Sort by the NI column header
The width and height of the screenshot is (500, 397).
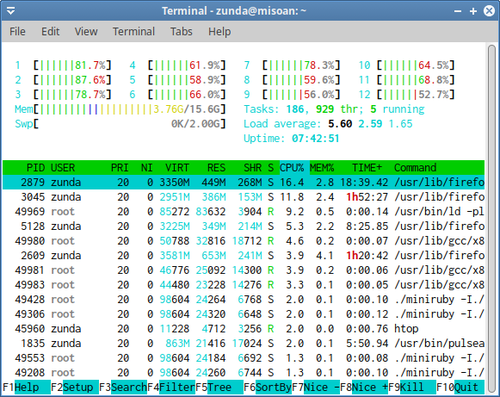147,168
